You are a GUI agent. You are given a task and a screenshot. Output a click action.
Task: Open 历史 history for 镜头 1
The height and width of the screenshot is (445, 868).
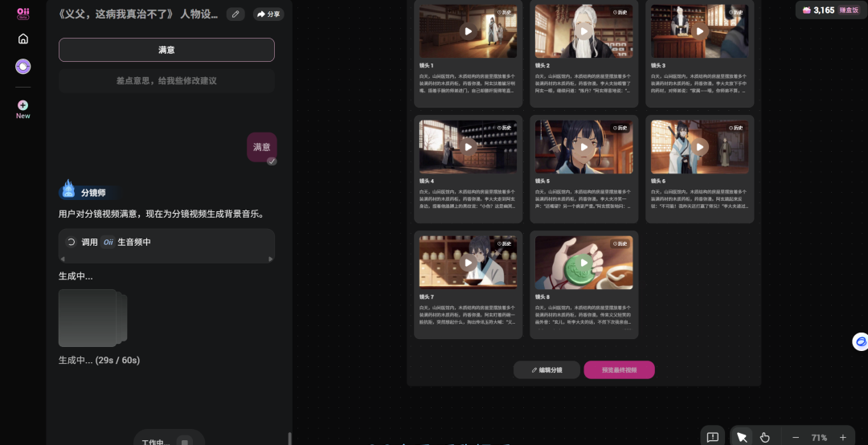point(504,12)
